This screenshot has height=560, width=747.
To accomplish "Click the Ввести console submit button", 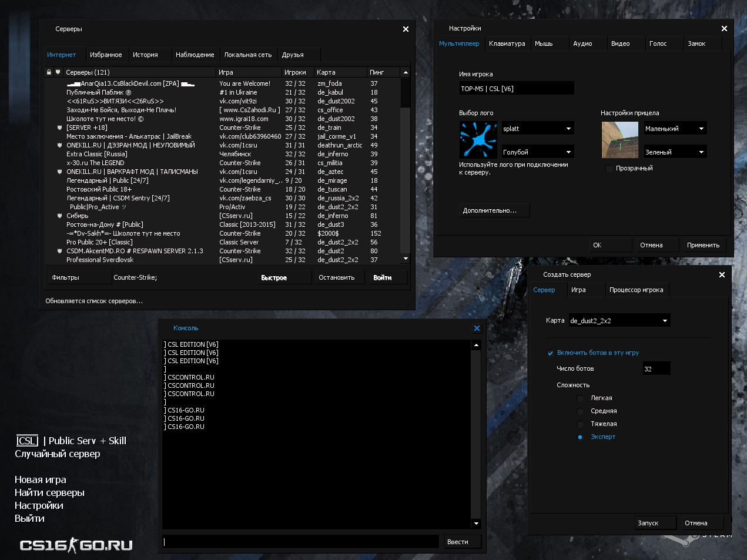I will tap(462, 542).
